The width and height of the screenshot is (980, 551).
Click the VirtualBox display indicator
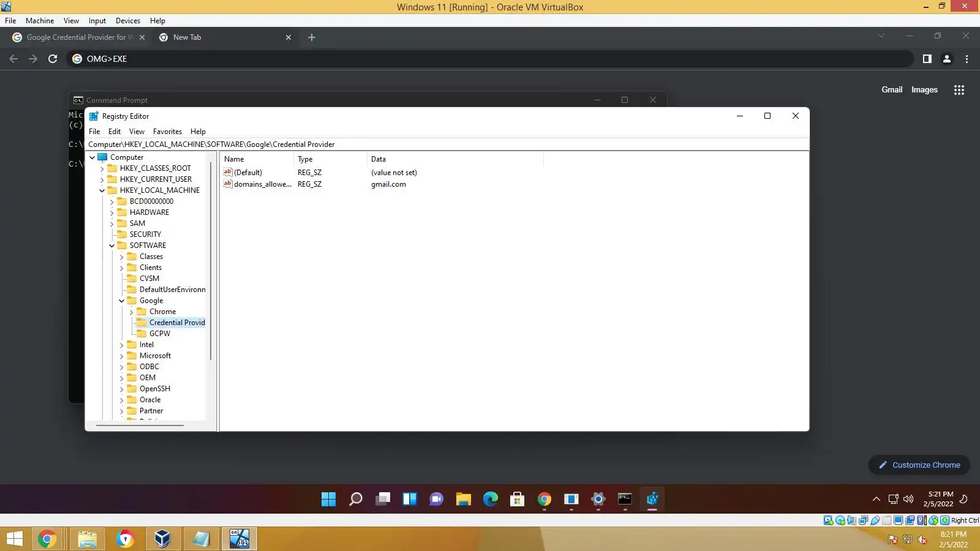tap(899, 520)
